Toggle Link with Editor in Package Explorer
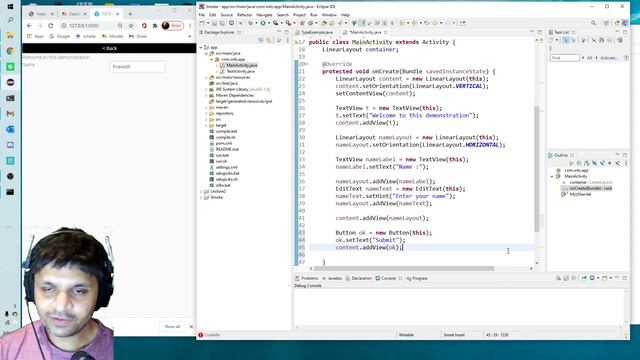640x360 pixels. pos(269,40)
